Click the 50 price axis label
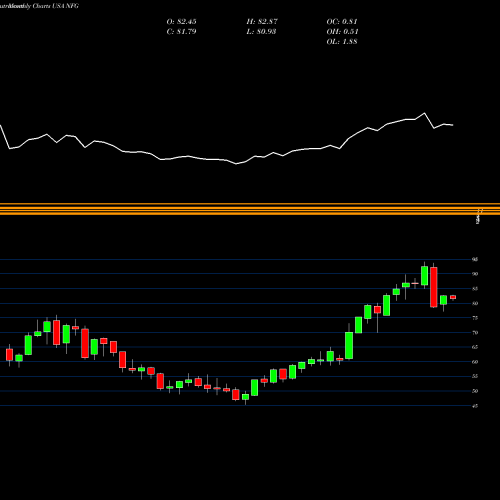Viewport: 500px width, 500px height. pos(475,391)
